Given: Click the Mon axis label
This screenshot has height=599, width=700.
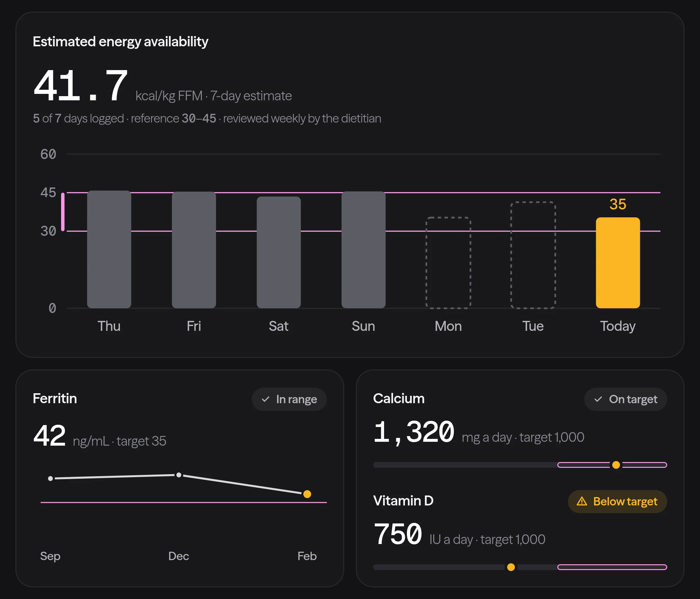Looking at the screenshot, I should (x=448, y=326).
